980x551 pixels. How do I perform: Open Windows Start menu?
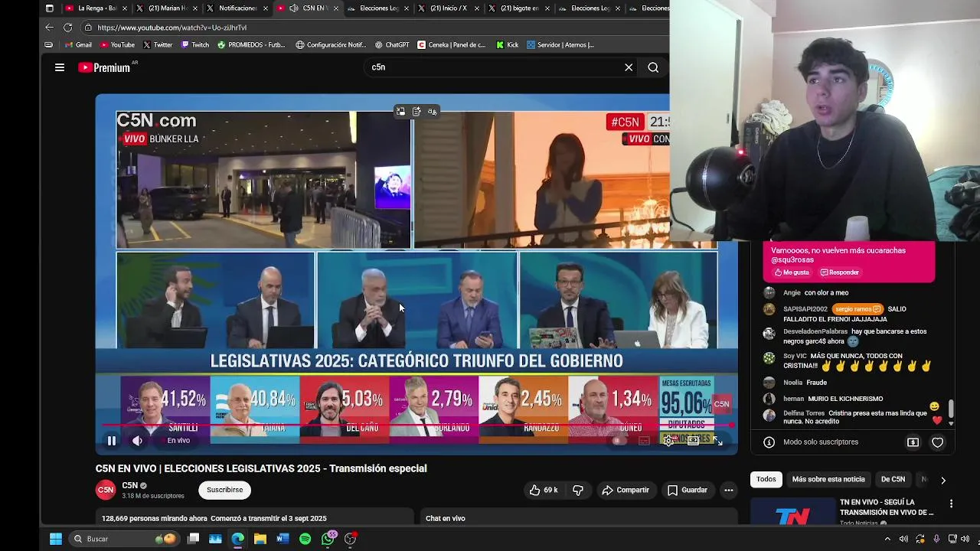(x=56, y=539)
